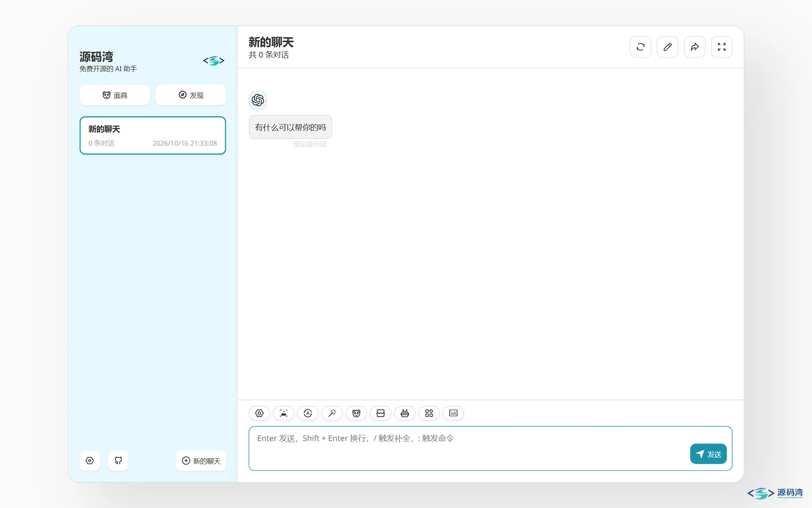Click the 免费开源的 AI 助手 subtitle
This screenshot has height=508, width=812.
108,69
